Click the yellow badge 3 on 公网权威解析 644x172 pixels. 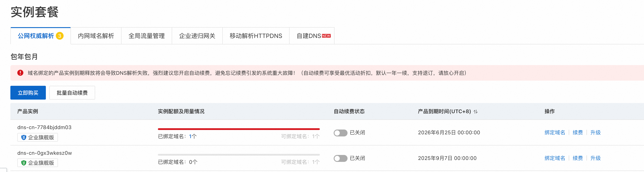point(59,36)
